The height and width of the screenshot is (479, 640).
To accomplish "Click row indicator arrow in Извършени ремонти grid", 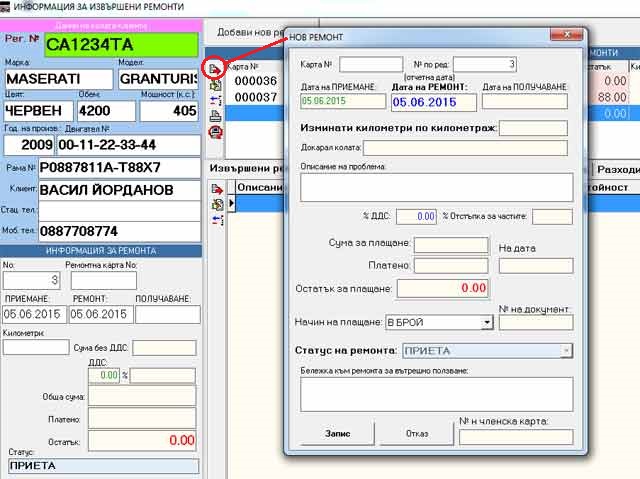I will [x=231, y=203].
